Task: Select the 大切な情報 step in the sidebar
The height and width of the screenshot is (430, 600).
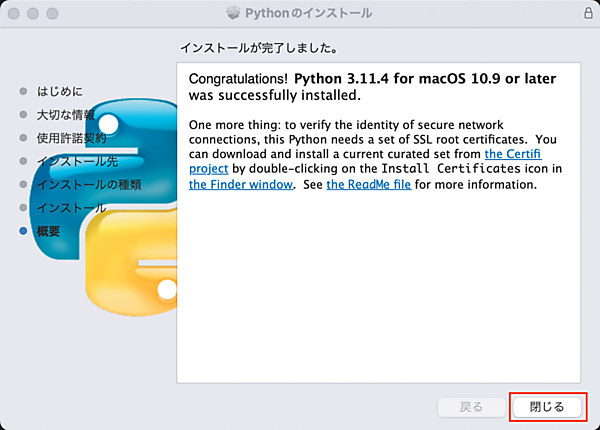Action: pyautogui.click(x=66, y=114)
